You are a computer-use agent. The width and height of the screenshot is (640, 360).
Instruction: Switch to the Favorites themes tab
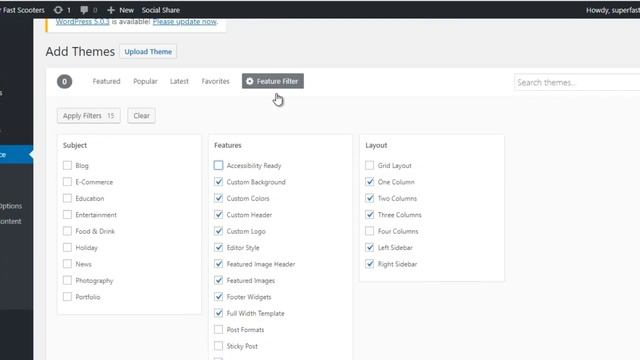pyautogui.click(x=216, y=81)
